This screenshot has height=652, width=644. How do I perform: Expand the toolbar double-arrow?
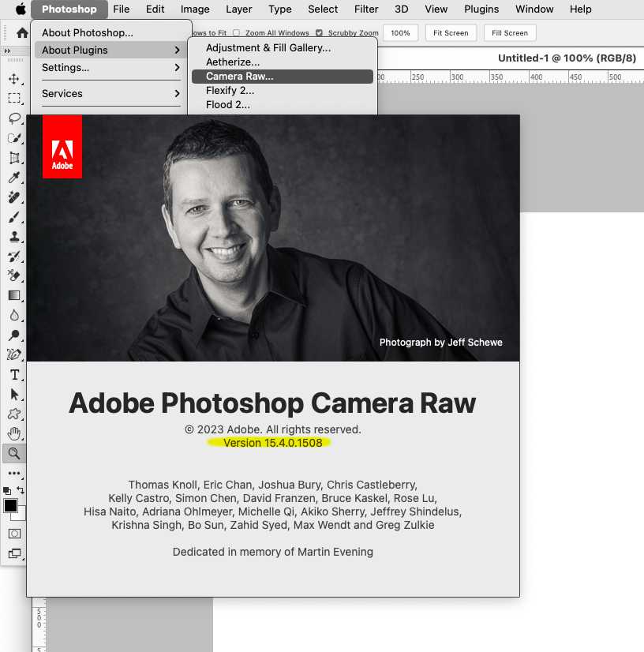pos(7,51)
